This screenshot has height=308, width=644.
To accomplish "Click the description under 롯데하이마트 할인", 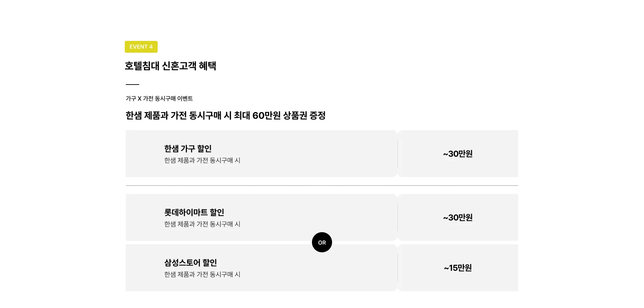I will pos(202,224).
